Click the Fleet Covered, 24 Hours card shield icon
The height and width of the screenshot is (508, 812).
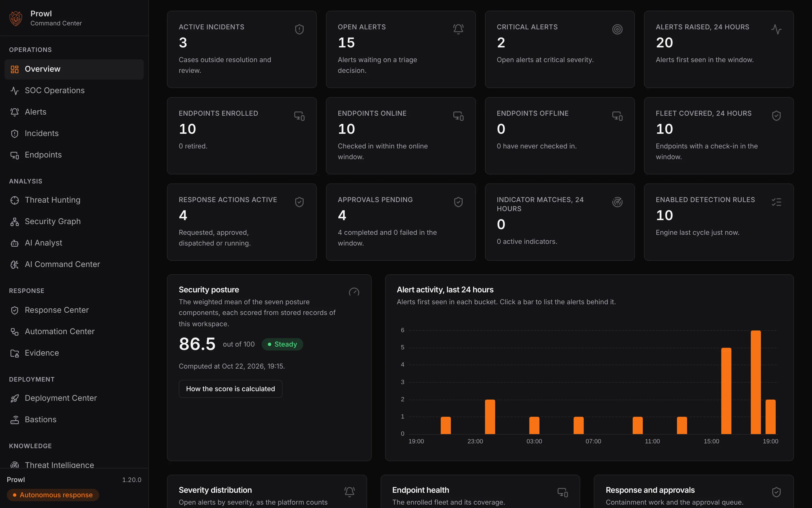(x=776, y=116)
